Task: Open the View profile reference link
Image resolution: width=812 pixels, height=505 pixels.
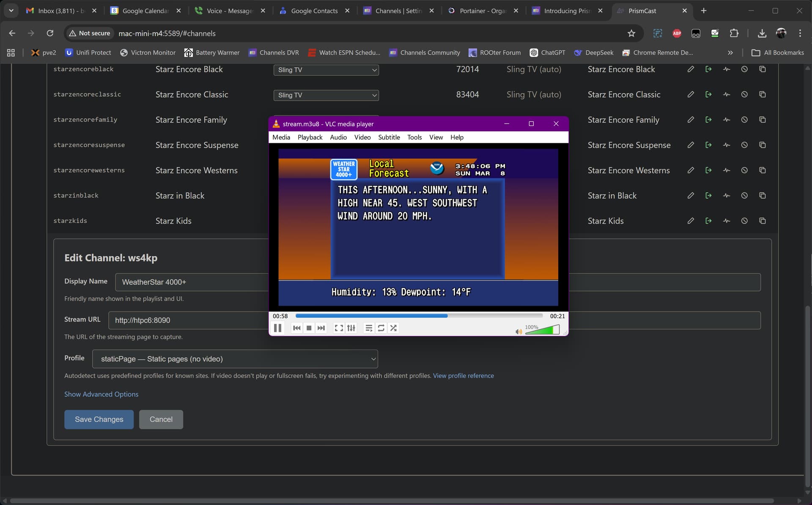Action: point(463,376)
